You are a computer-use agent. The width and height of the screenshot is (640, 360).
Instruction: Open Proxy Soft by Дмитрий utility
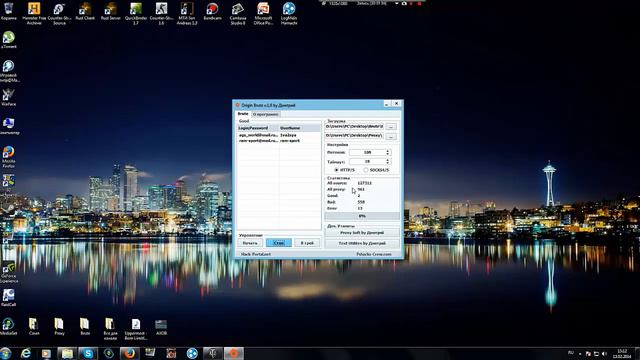point(362,233)
